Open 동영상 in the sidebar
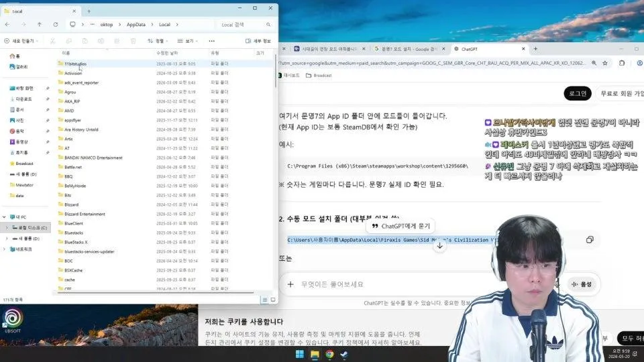Image resolution: width=644 pixels, height=362 pixels. coord(19,141)
